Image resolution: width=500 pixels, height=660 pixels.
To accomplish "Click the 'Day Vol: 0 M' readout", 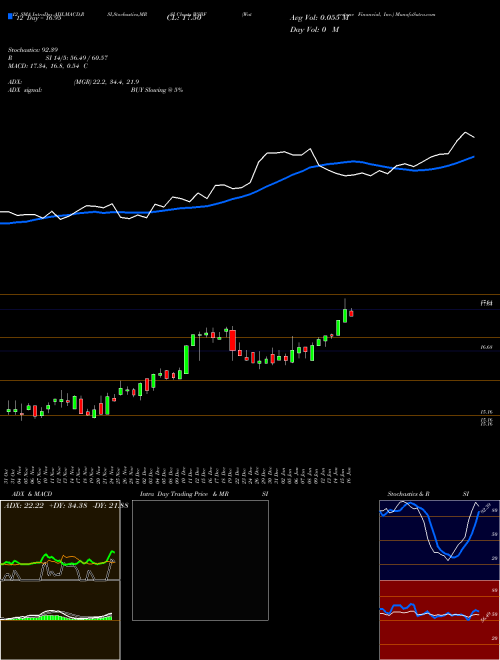I will [x=314, y=30].
